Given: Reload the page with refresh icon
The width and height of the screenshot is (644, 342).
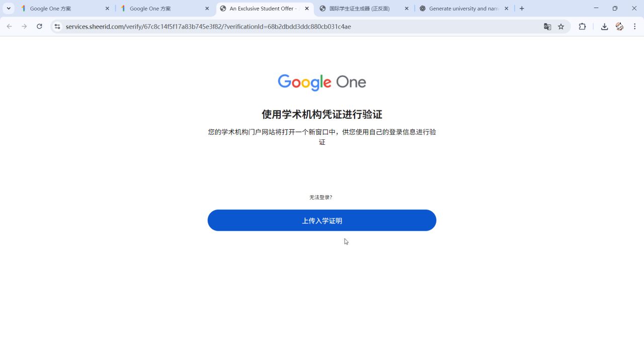Looking at the screenshot, I should pyautogui.click(x=39, y=27).
